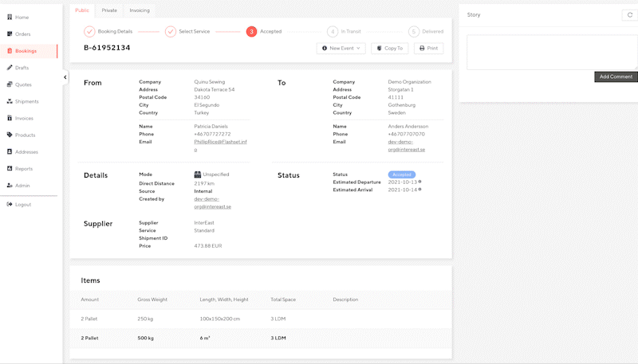
Task: Click the Accepted status badge
Action: [x=401, y=174]
